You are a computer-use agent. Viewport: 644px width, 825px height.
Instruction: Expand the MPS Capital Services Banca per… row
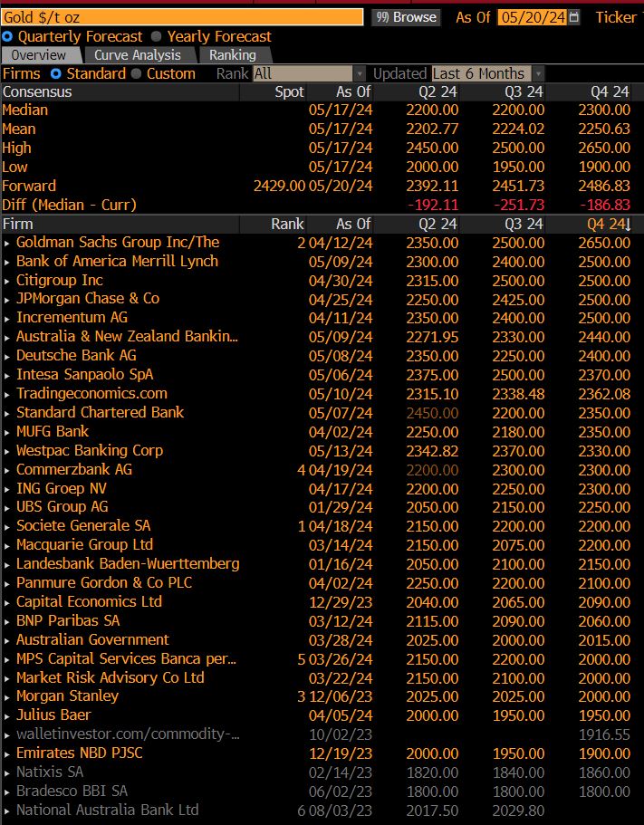pos(7,659)
